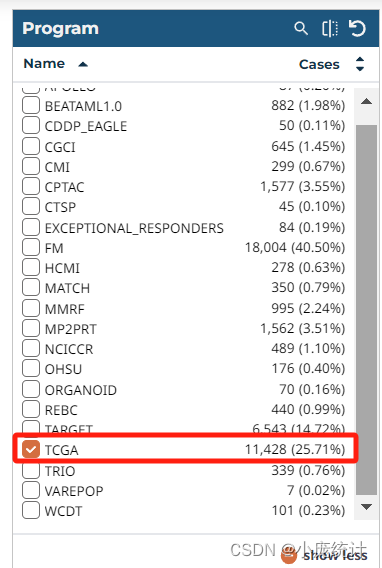Click the Name column header
This screenshot has width=382, height=568.
44,64
